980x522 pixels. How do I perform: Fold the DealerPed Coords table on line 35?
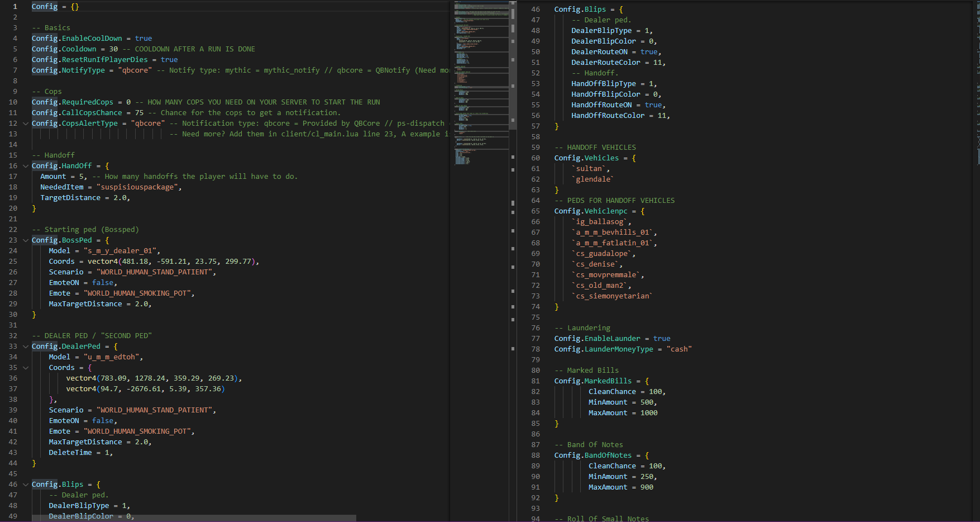26,368
